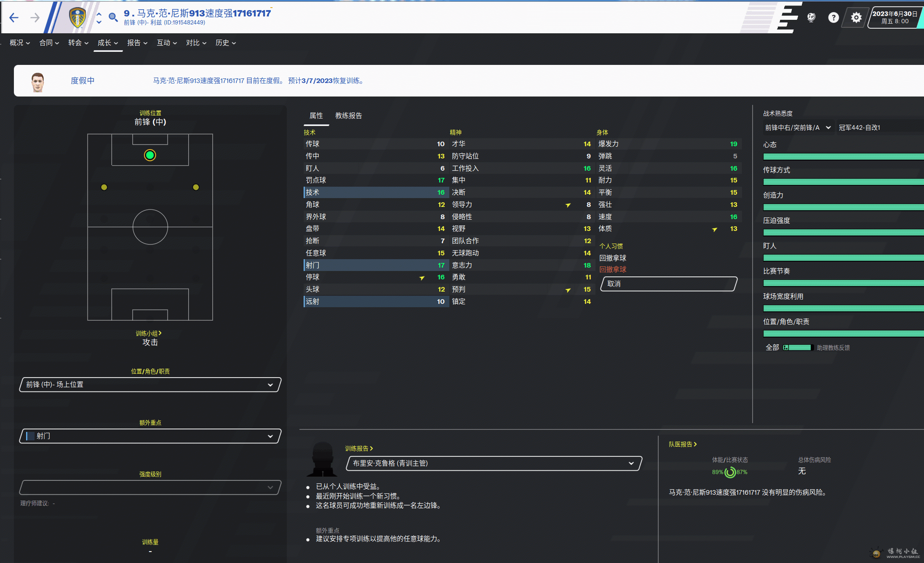Go forward using the right arrow
Viewport: 924px width, 563px height.
(35, 18)
